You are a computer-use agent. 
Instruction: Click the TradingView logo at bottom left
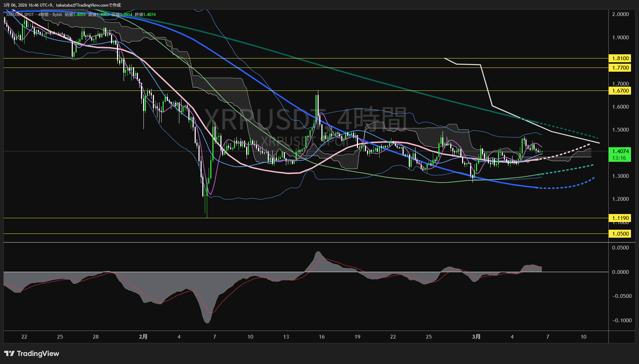point(32,354)
